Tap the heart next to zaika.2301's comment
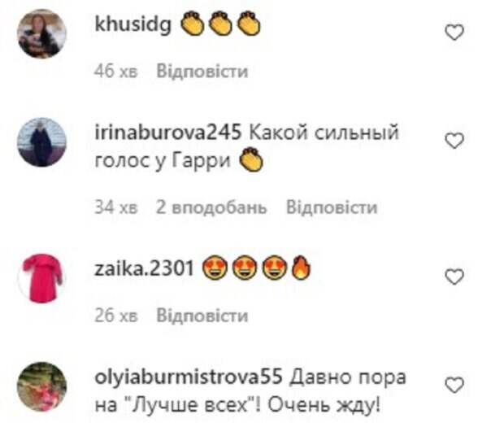The height and width of the screenshot is (427, 504). click(454, 277)
